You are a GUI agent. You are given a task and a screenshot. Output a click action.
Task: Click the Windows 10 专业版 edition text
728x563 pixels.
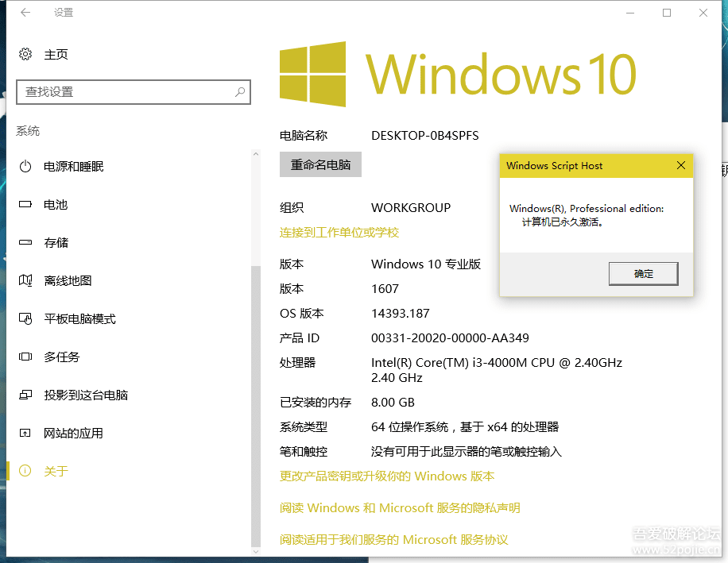tap(426, 264)
